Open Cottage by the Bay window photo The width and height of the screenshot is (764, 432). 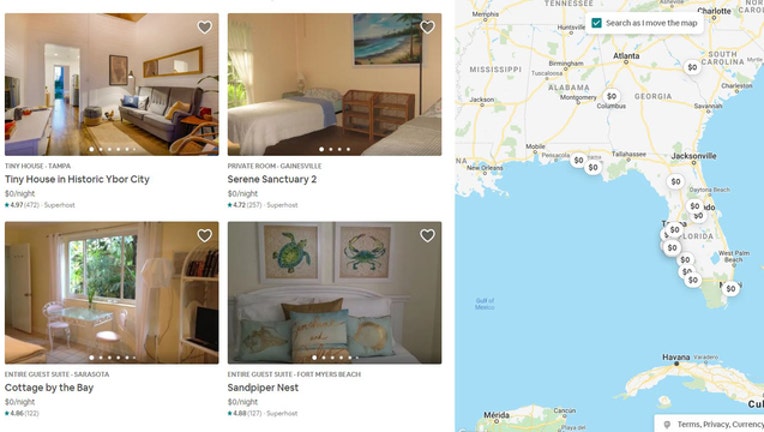pos(112,293)
